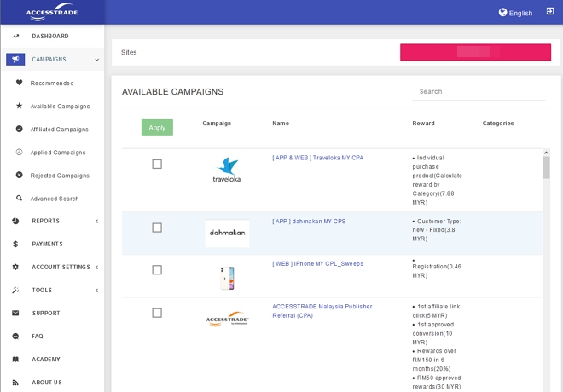Open the pink Sites selector dropdown
Viewport: 563px width, 392px height.
click(x=475, y=52)
